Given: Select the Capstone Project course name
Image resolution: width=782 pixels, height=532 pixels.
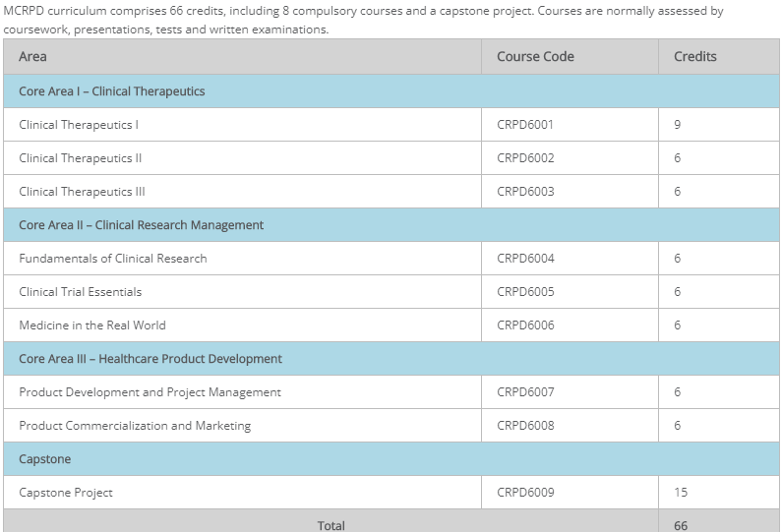Looking at the screenshot, I should [x=66, y=493].
